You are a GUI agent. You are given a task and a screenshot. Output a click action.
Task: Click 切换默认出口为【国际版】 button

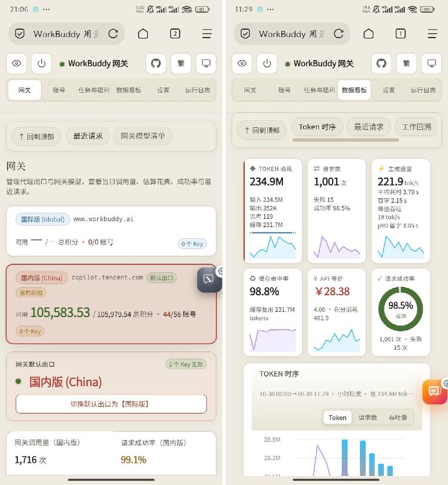point(111,404)
